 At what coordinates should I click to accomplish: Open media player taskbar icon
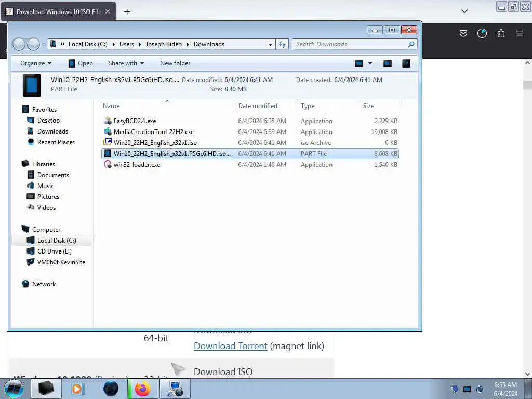click(x=77, y=389)
